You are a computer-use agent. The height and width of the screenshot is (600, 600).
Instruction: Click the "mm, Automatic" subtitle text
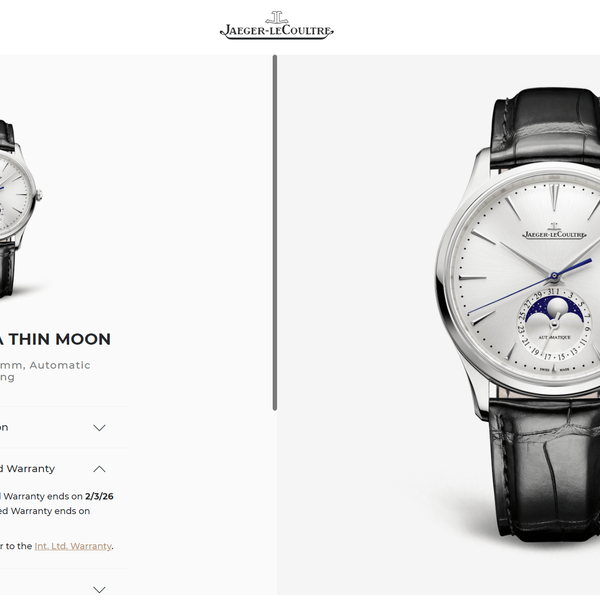point(45,365)
